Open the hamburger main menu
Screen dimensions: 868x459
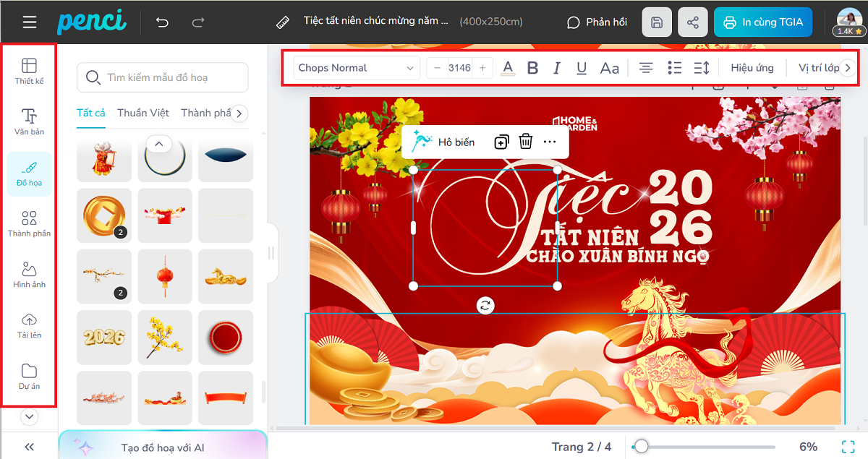pyautogui.click(x=30, y=22)
